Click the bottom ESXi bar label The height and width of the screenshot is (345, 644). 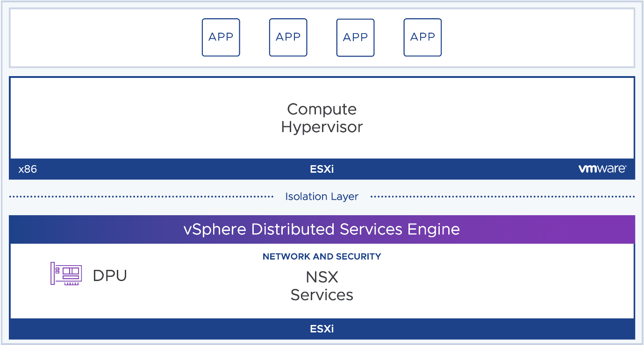pos(322,329)
